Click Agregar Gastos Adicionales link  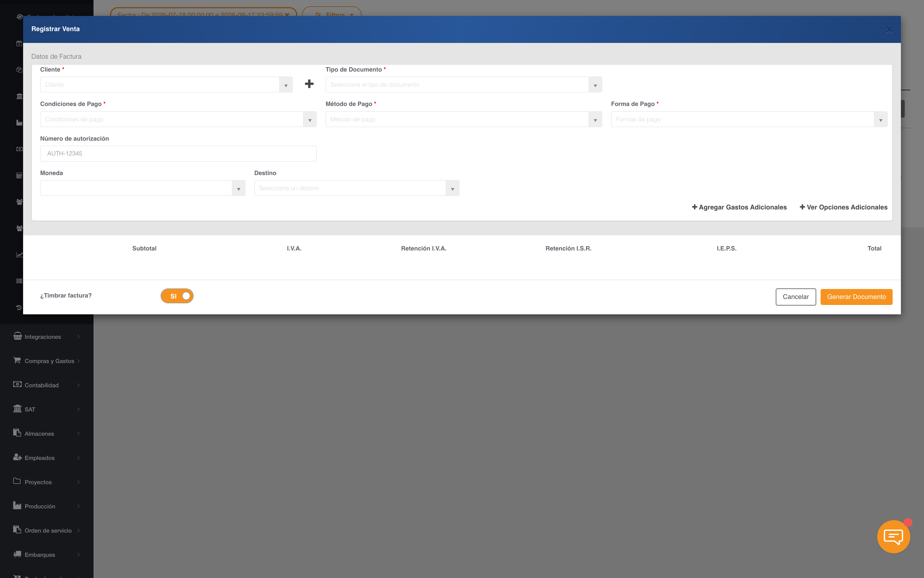click(739, 207)
